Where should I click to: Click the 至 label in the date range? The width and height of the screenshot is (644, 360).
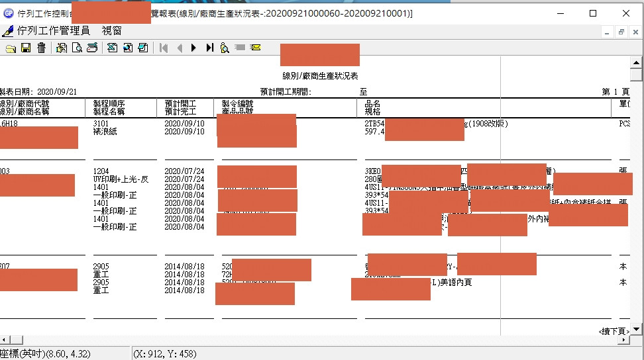(364, 92)
